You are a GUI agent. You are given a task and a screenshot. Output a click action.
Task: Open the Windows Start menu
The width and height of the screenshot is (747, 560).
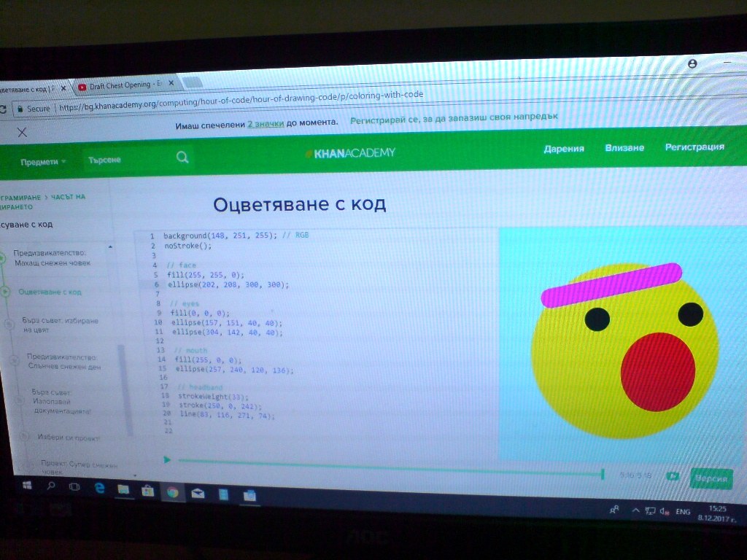point(27,485)
